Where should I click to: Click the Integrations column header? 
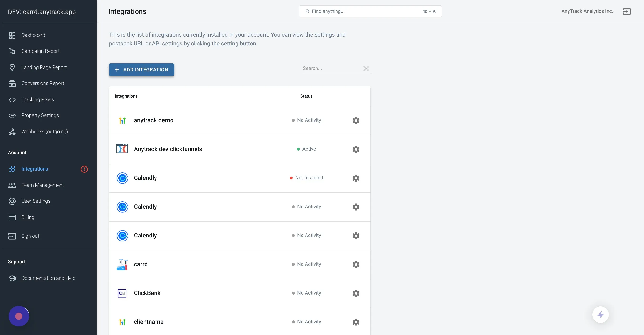[x=126, y=96]
